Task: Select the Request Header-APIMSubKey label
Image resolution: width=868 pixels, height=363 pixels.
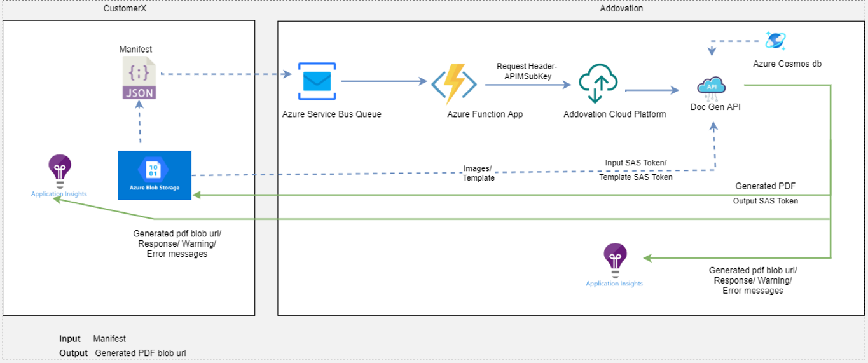Action: pyautogui.click(x=527, y=71)
